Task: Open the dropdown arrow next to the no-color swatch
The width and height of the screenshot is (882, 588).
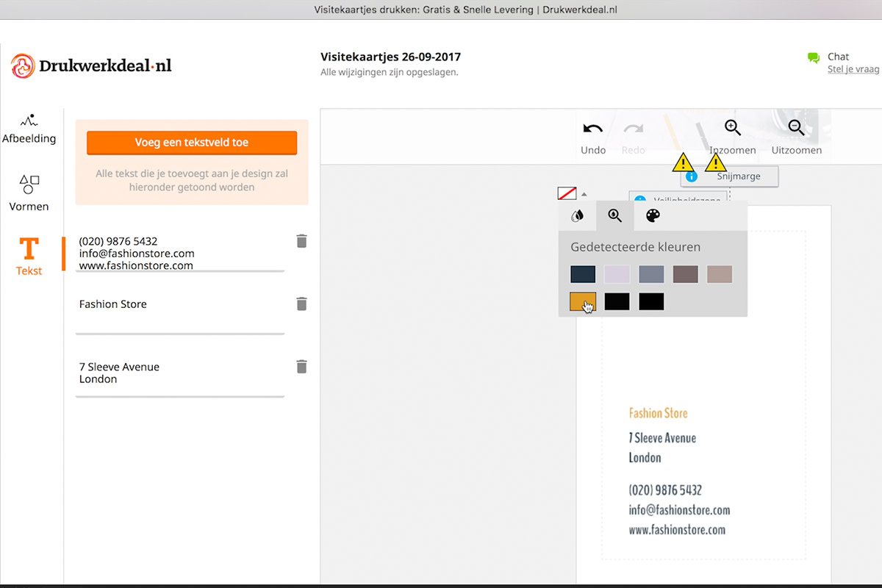Action: point(584,193)
